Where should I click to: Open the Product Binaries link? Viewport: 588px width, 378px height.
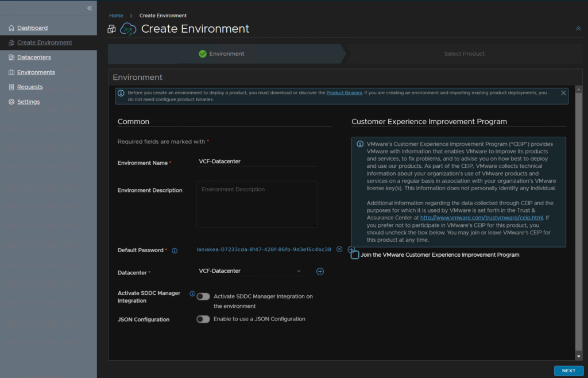(344, 92)
